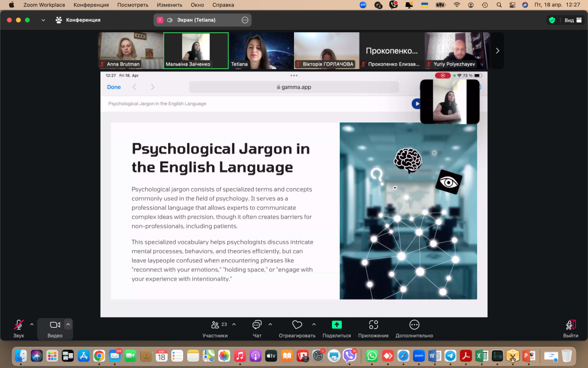Viewport: 588px width, 368px height.
Task: Open Дополнительно more options
Action: coord(414,325)
